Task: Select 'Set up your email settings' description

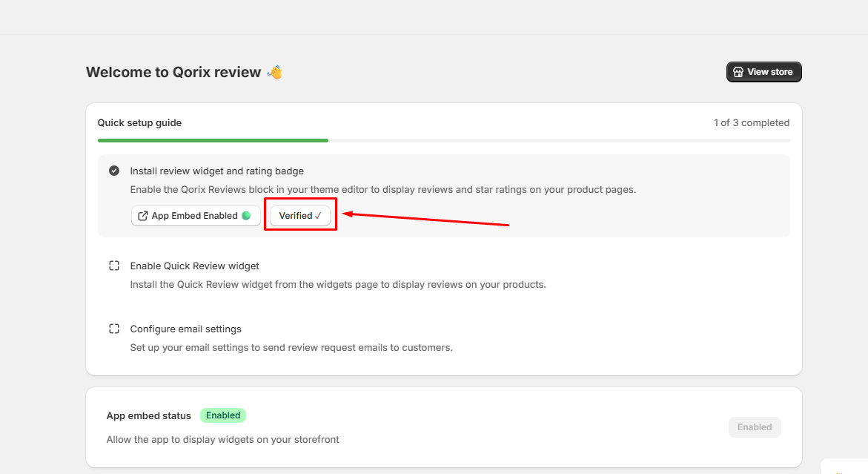Action: (x=291, y=348)
